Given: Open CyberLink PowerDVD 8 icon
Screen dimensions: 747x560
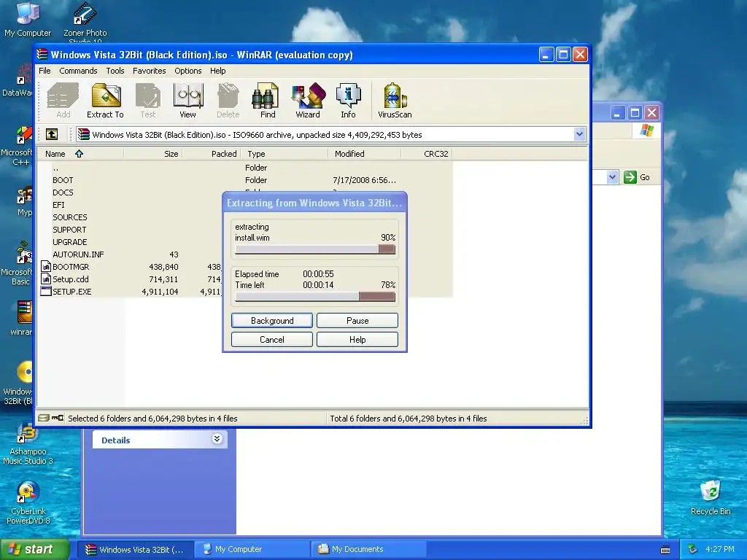Looking at the screenshot, I should 28,503.
